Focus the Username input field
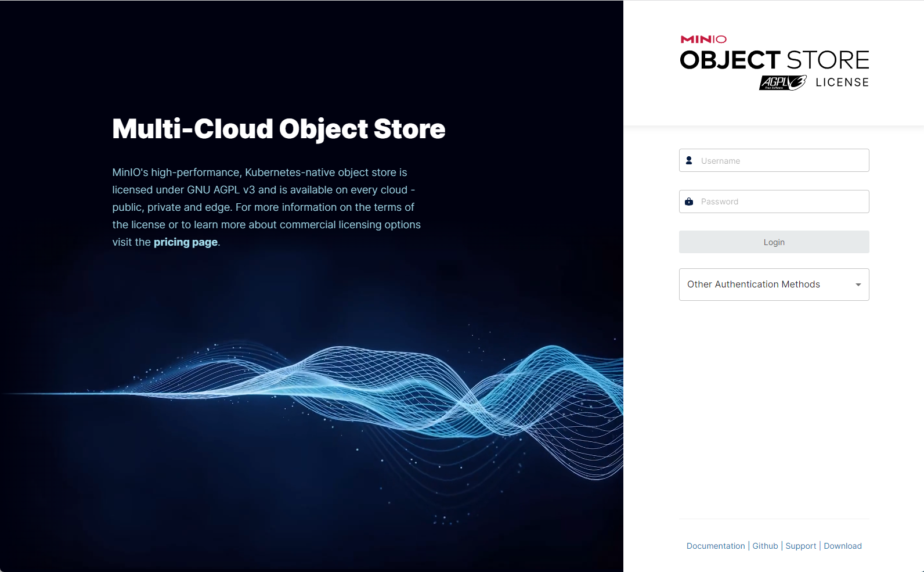Viewport: 924px width, 572px height. pyautogui.click(x=774, y=160)
